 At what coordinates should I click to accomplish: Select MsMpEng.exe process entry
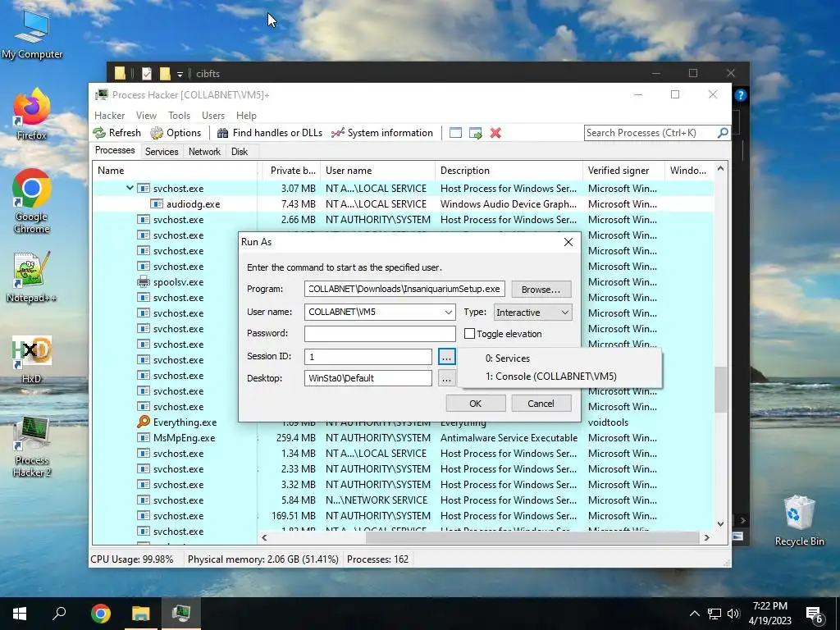click(184, 438)
